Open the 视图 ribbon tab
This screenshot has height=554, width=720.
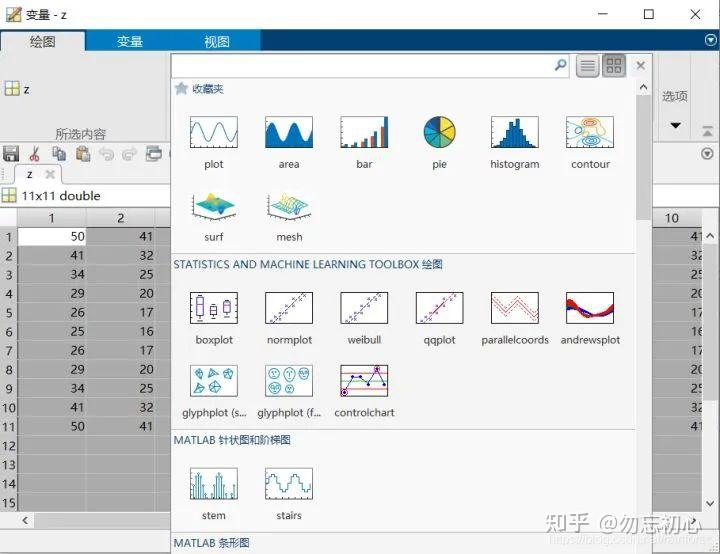pos(217,42)
